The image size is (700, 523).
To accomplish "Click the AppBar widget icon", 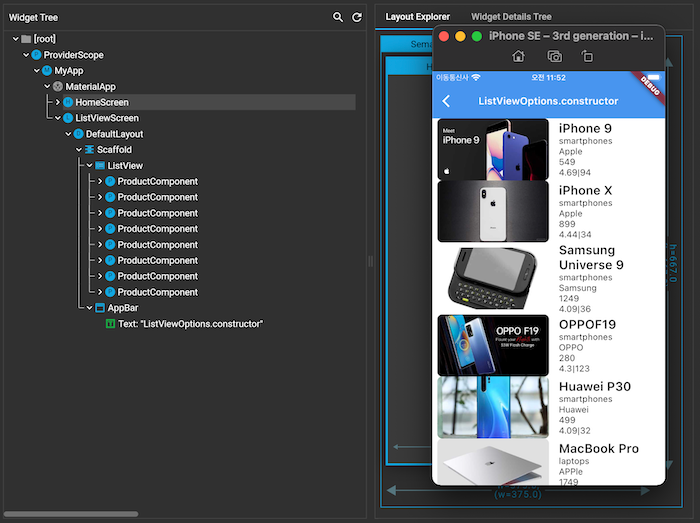I will point(100,308).
